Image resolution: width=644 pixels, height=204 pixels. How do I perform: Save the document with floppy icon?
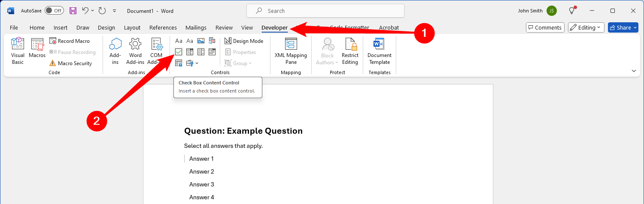[x=73, y=11]
